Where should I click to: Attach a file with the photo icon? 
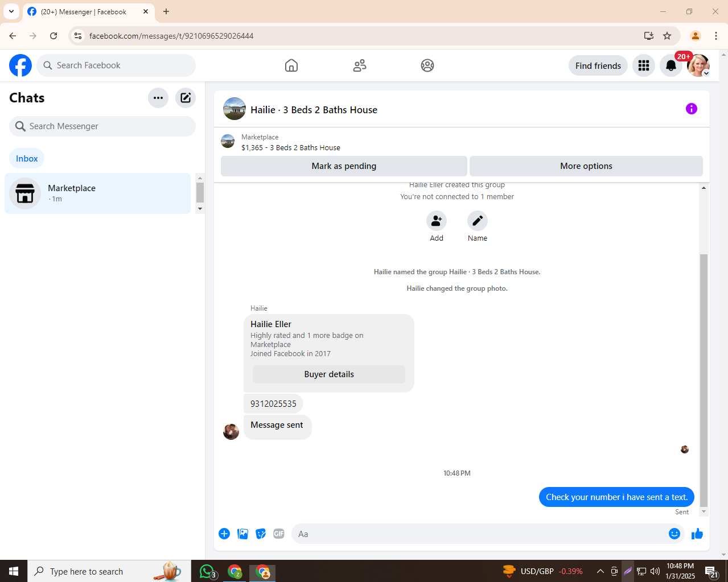242,534
